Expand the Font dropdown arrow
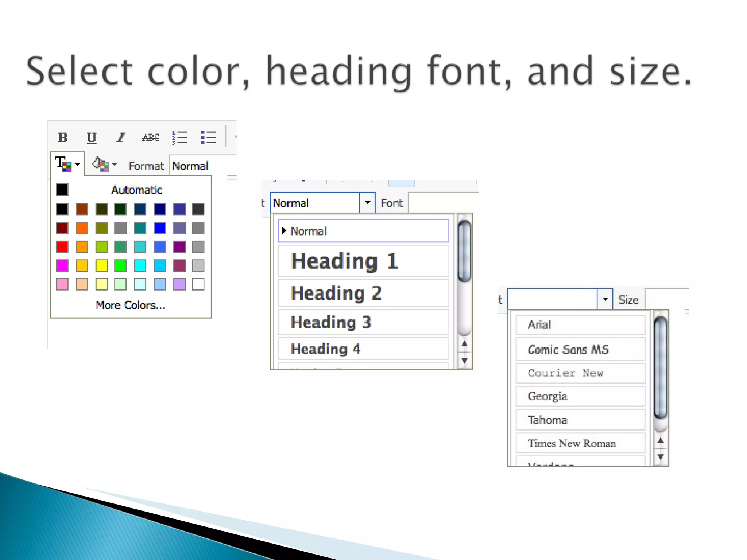 click(605, 299)
